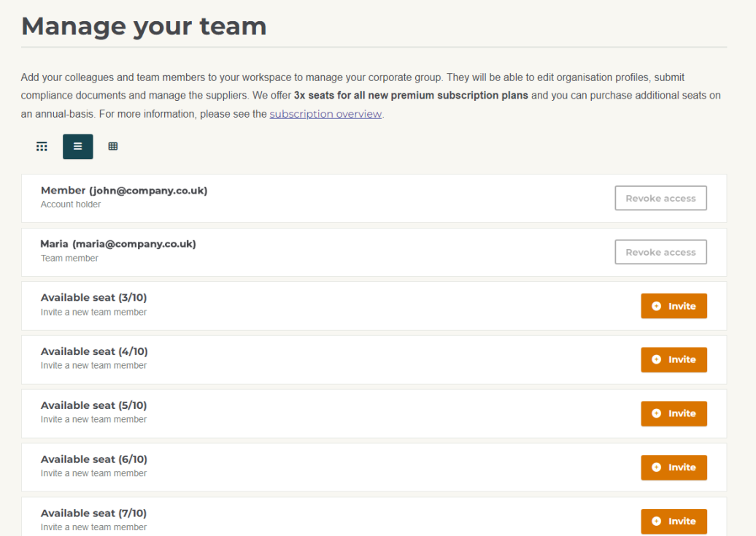Select the list view icon

pyautogui.click(x=77, y=147)
